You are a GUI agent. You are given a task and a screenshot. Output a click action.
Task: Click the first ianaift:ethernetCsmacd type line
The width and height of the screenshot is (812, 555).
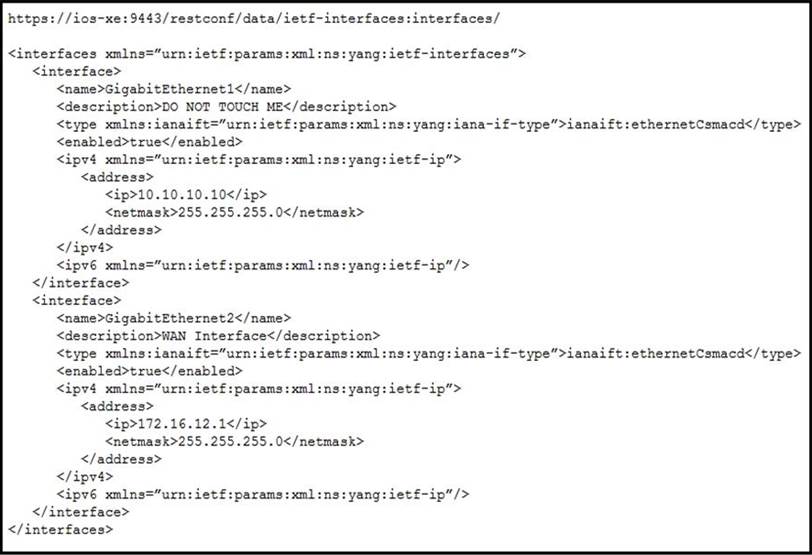(x=429, y=124)
